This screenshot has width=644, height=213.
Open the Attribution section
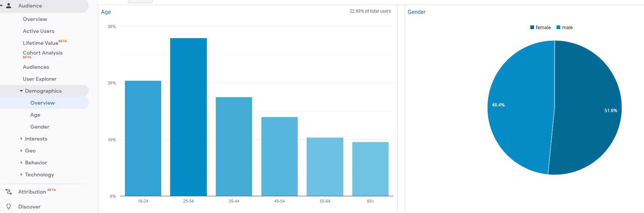[32, 192]
